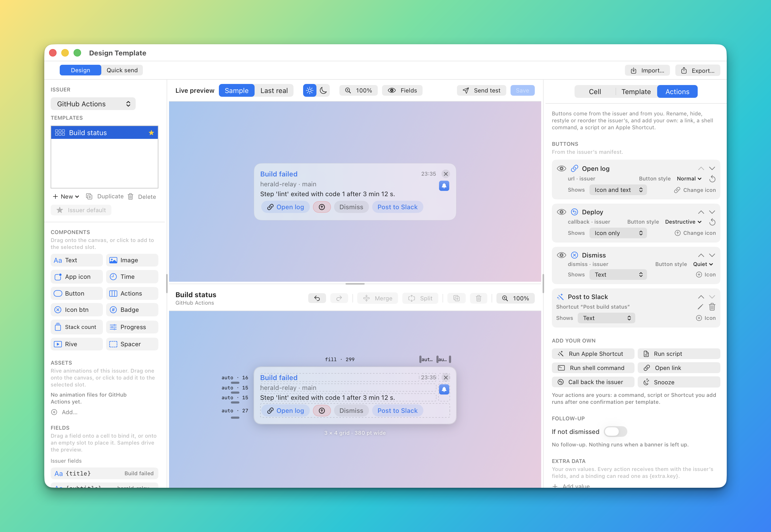Viewport: 771px width, 532px height.
Task: Open the GitHub Actions issuer dropdown
Action: (93, 104)
